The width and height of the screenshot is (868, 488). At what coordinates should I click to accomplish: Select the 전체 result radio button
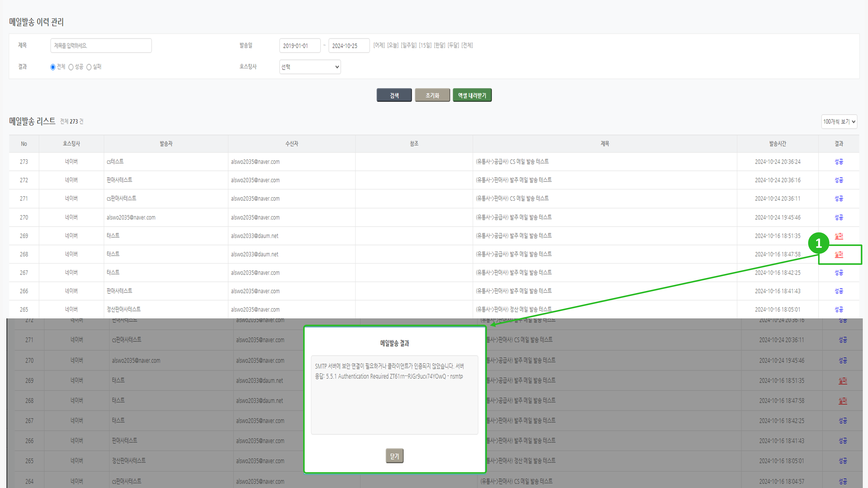coord(53,67)
